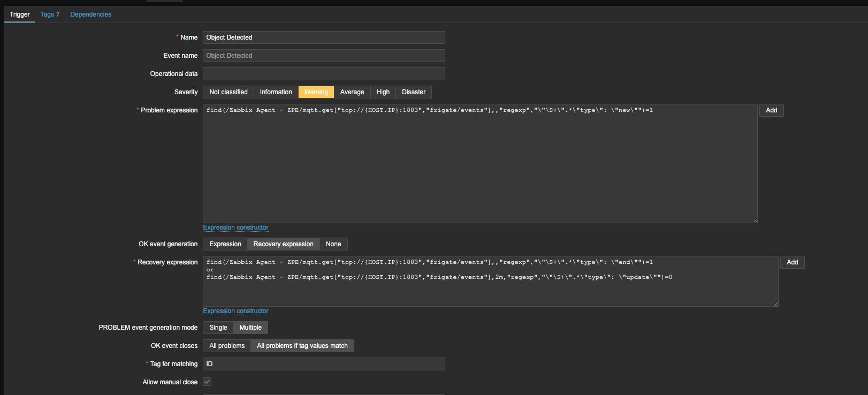
Task: Select the Trigger tab
Action: click(x=20, y=14)
